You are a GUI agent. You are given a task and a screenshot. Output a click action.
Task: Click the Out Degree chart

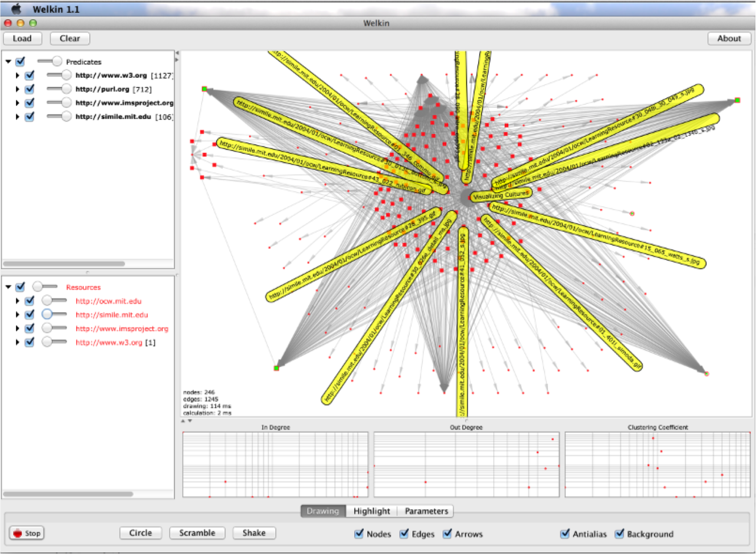[466, 465]
